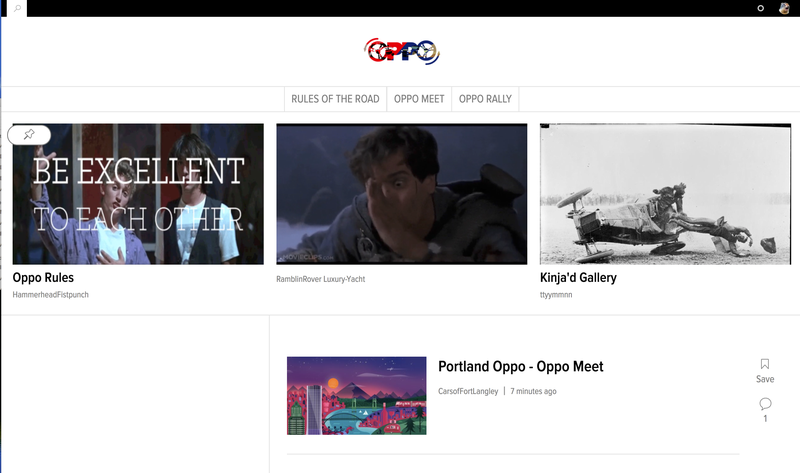The width and height of the screenshot is (800, 473).
Task: Switch to the Oppo Meet tab
Action: pyautogui.click(x=419, y=99)
